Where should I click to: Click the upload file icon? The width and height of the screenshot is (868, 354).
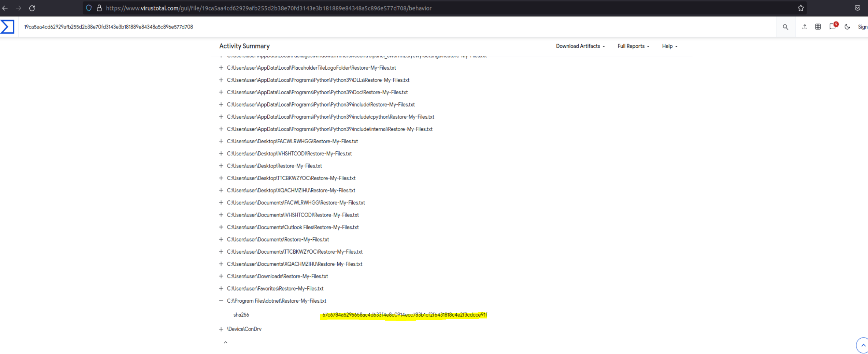[x=804, y=27]
